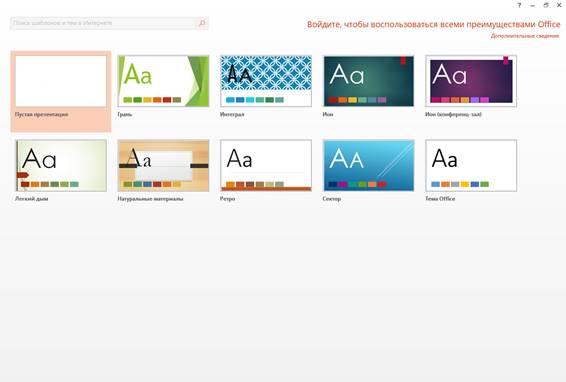Choose the purple Ион (конференц-зал) theme
This screenshot has width=566, height=382.
(x=471, y=81)
